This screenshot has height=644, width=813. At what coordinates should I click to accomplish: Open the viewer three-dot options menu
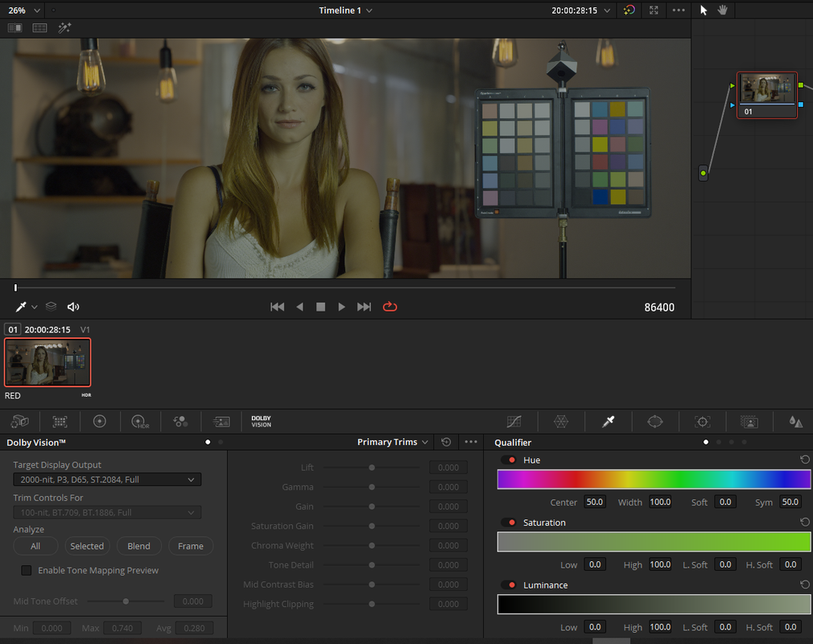(x=679, y=10)
